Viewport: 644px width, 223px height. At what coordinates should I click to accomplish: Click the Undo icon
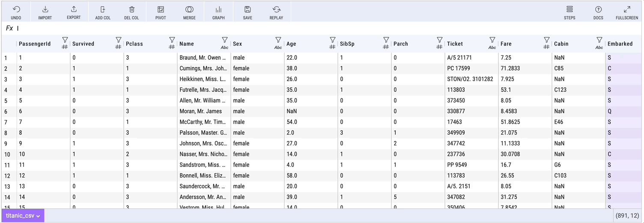tap(16, 9)
